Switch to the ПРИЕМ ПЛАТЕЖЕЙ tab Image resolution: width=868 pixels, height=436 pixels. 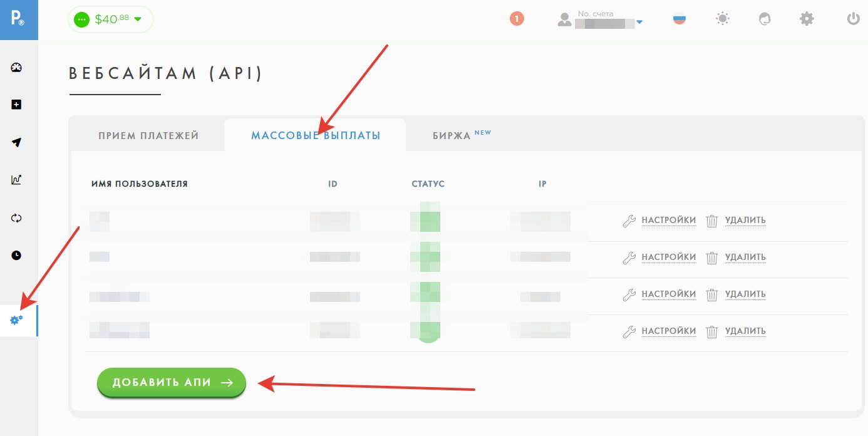click(148, 136)
